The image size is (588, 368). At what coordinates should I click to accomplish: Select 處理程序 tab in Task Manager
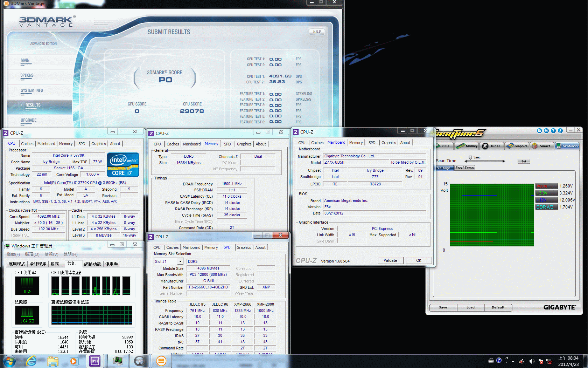pyautogui.click(x=38, y=264)
